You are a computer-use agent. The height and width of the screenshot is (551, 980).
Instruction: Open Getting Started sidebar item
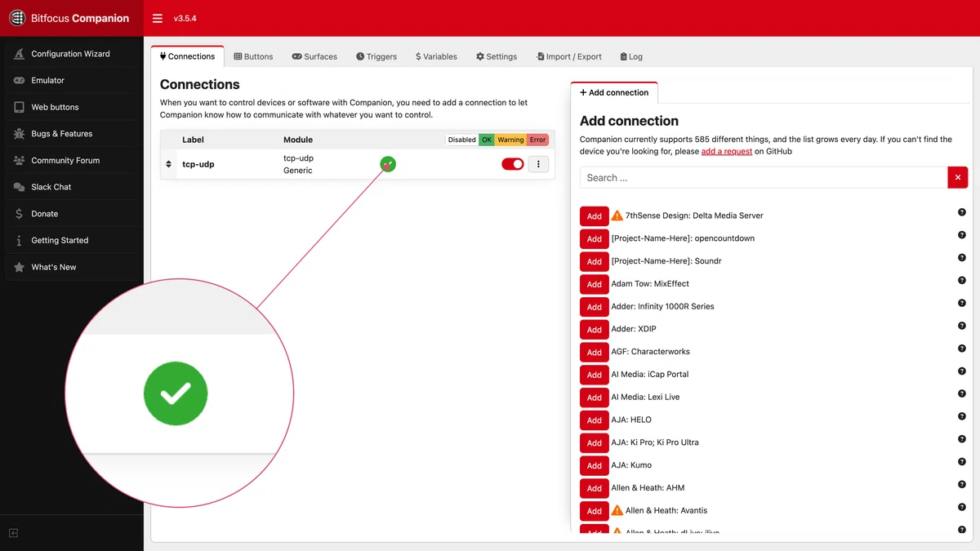[x=72, y=240]
